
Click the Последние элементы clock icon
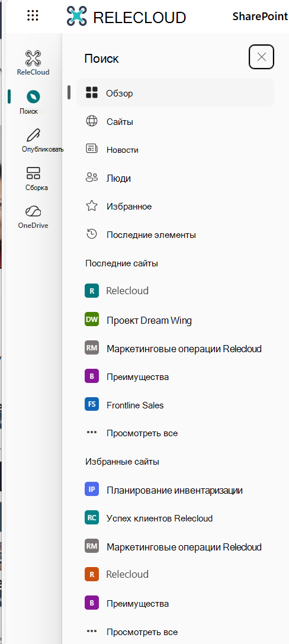[91, 234]
